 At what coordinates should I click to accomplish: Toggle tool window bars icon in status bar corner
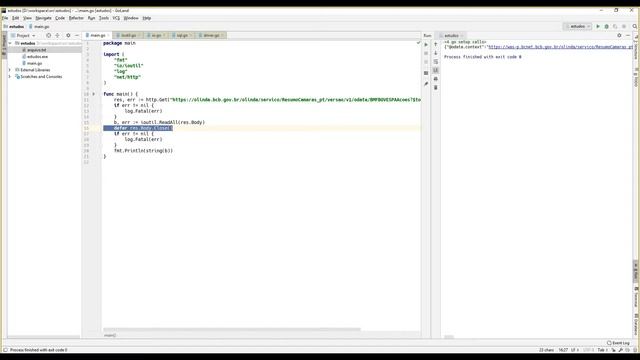click(x=5, y=350)
